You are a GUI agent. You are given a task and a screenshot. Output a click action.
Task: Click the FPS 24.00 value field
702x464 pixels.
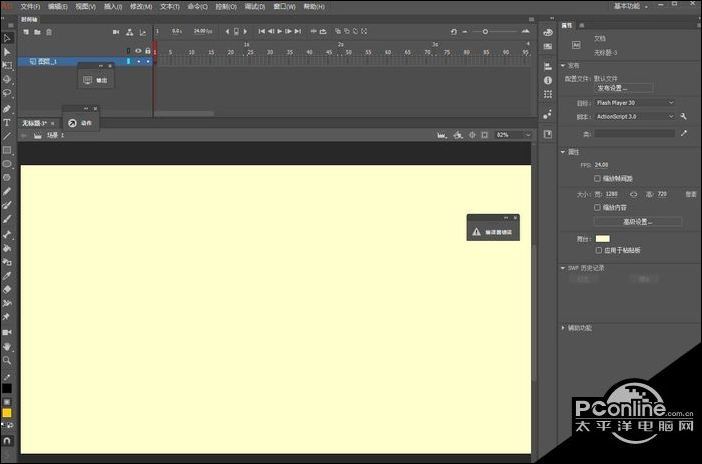tap(601, 165)
